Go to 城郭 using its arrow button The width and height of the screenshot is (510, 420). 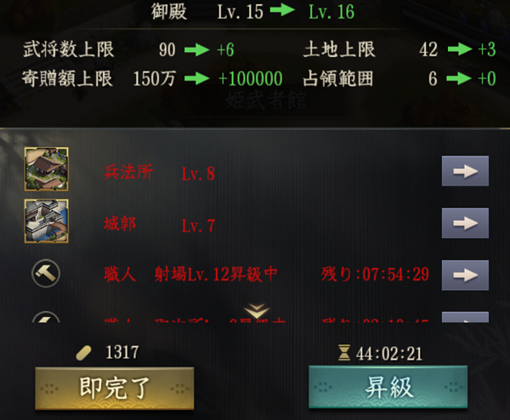(x=465, y=223)
